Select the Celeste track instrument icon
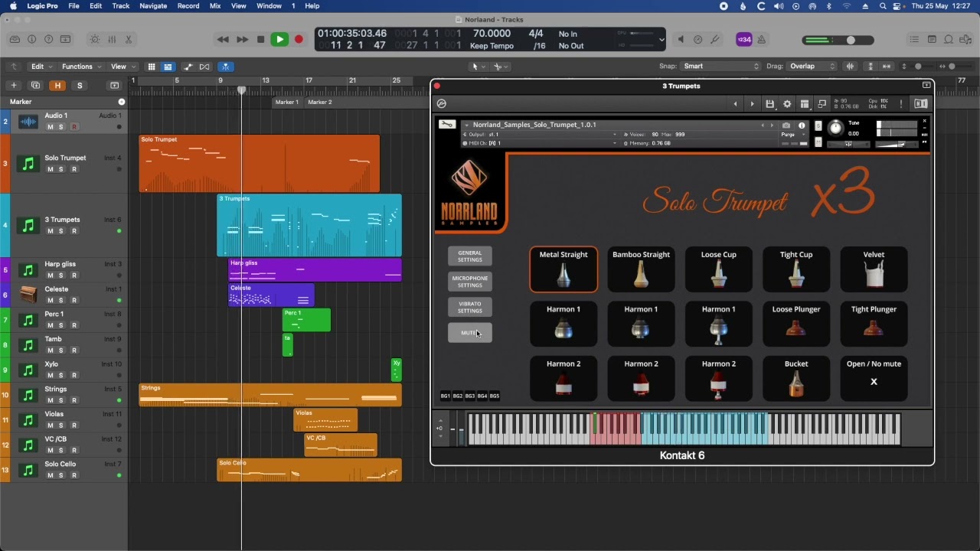 [28, 295]
